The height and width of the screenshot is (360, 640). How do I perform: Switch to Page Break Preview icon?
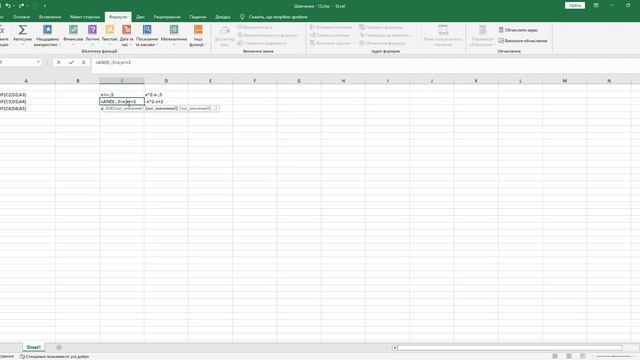pyautogui.click(x=583, y=356)
